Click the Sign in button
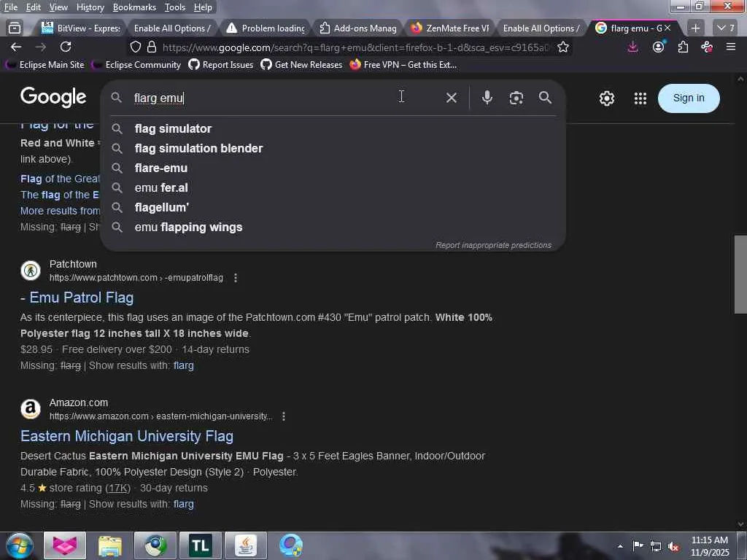Screen dimensions: 747x560 tap(689, 98)
